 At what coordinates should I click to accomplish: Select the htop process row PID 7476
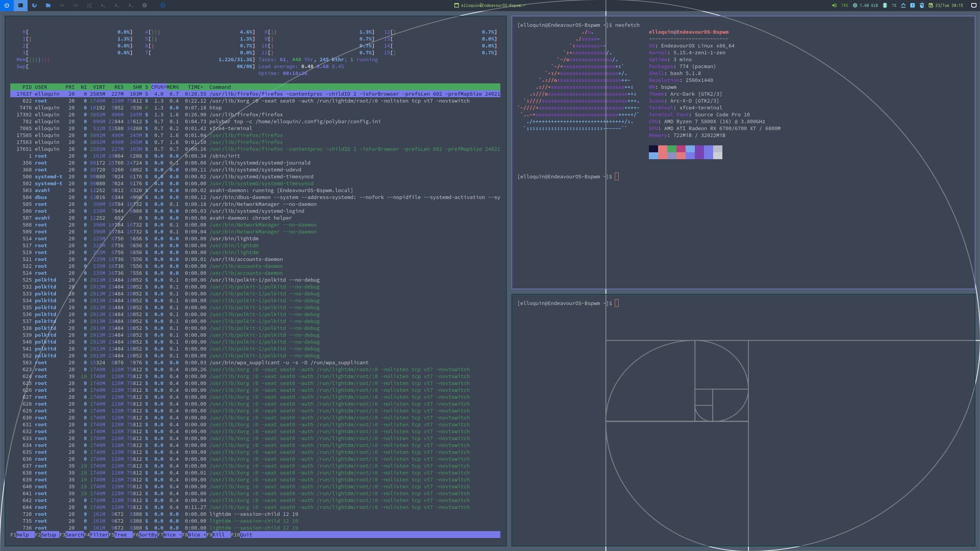point(255,108)
